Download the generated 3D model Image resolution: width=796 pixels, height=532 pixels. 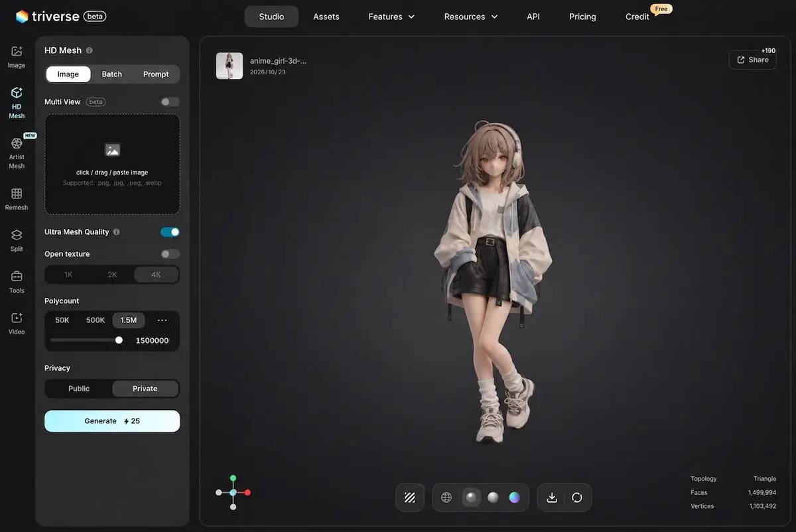pyautogui.click(x=552, y=498)
